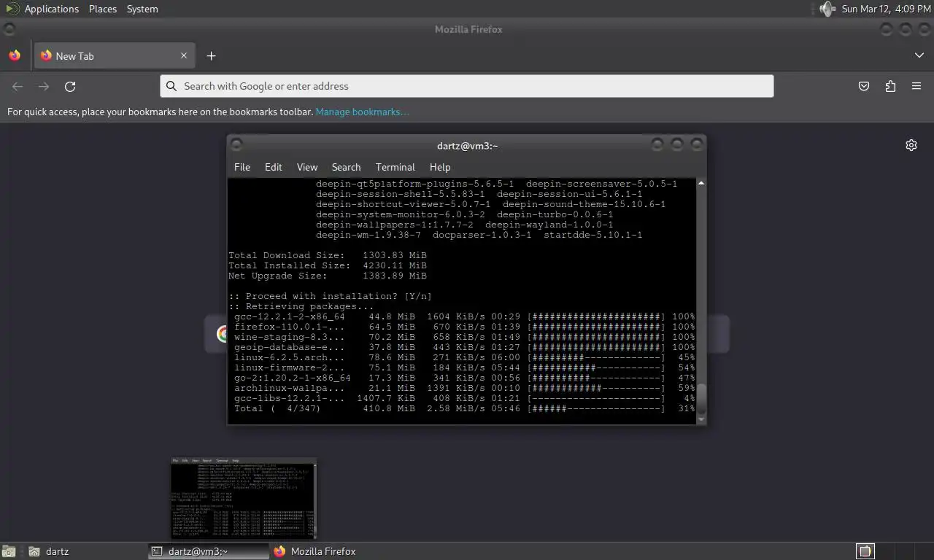
Task: Open a new tab with plus button
Action: (x=211, y=55)
